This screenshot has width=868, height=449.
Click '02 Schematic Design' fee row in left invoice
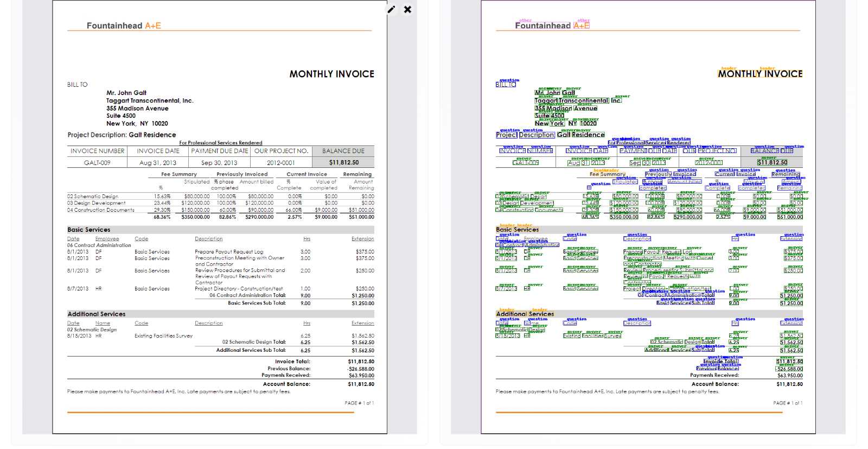tap(221, 197)
